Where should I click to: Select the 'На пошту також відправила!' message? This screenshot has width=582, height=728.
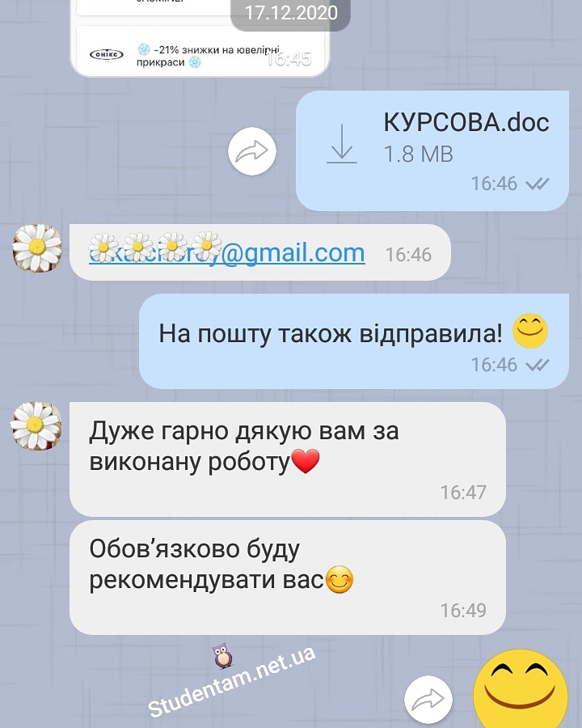point(354,341)
